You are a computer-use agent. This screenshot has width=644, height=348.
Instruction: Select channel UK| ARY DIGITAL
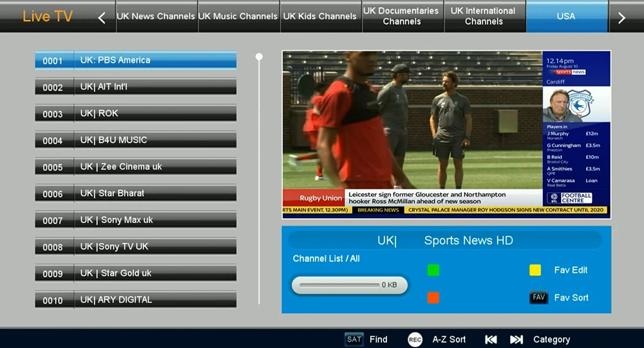[x=135, y=300]
